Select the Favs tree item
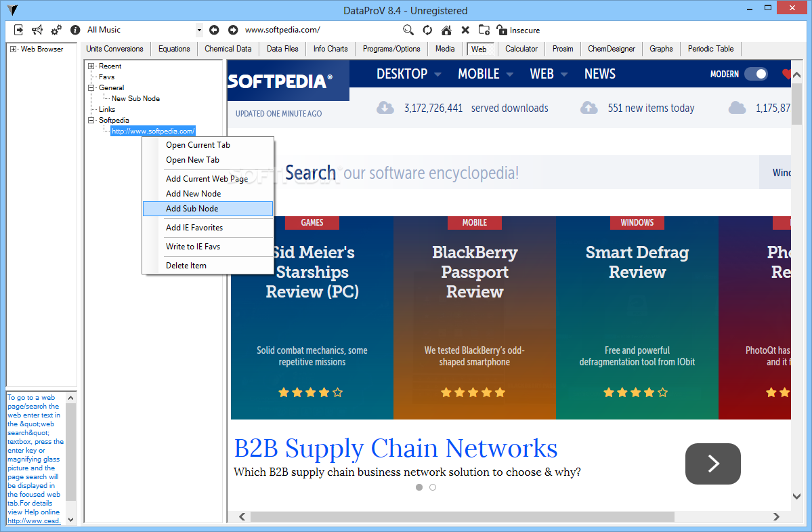Viewport: 812px width, 532px height. pos(107,77)
